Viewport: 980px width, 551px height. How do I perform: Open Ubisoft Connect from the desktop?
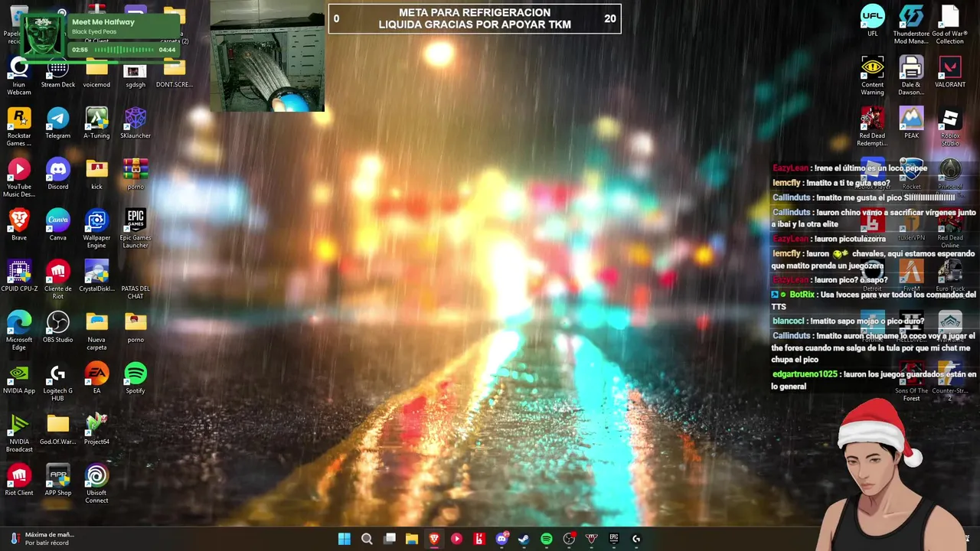pyautogui.click(x=96, y=484)
